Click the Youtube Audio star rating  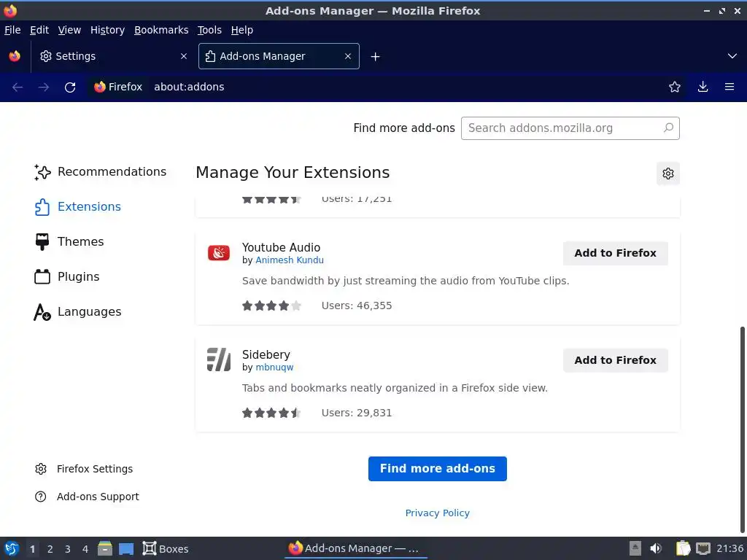click(x=271, y=306)
